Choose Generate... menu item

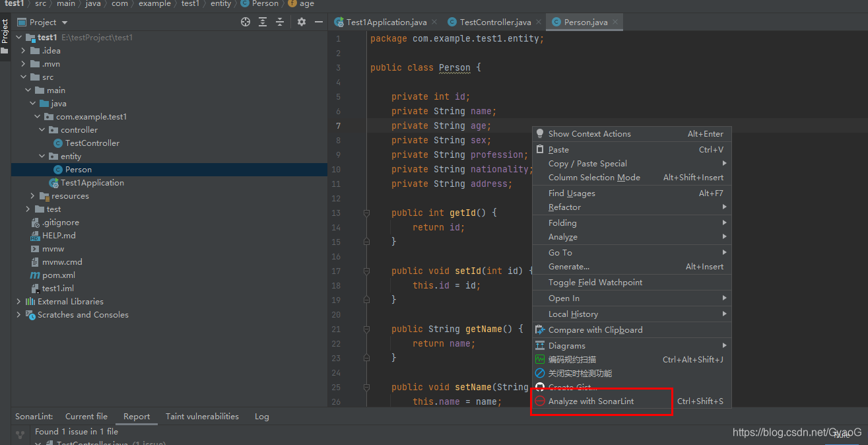(x=632, y=267)
